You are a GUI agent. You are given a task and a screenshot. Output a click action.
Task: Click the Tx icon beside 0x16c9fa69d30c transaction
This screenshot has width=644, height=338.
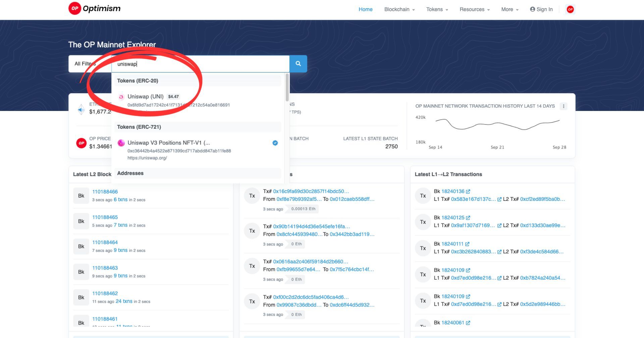coord(252,196)
